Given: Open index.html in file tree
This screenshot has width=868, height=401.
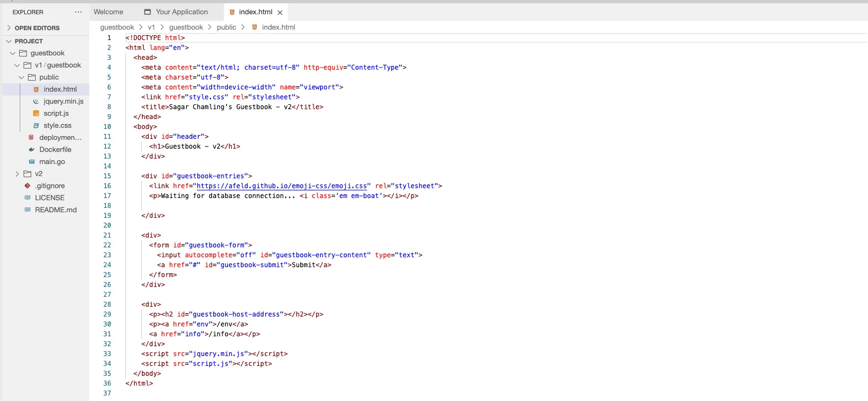Looking at the screenshot, I should [x=60, y=89].
